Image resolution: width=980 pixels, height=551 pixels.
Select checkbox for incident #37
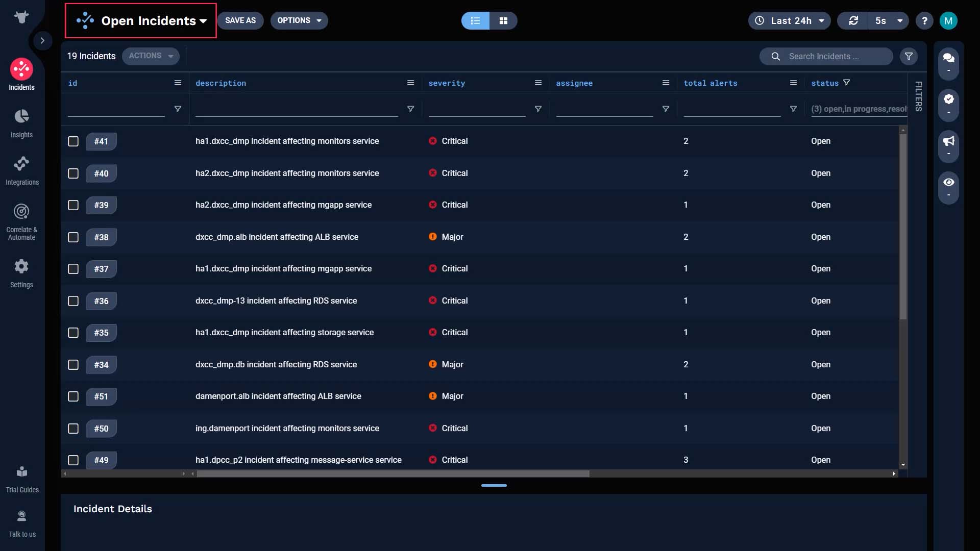coord(73,269)
